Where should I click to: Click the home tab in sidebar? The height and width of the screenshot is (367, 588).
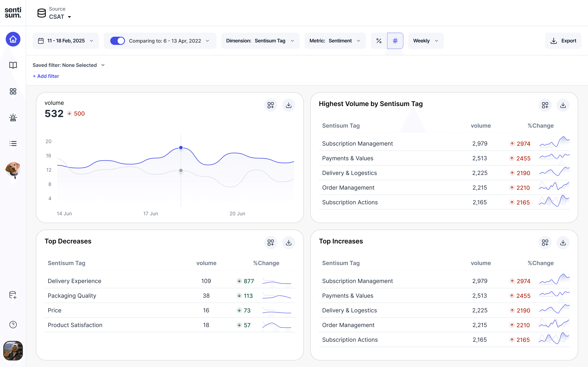click(x=13, y=39)
